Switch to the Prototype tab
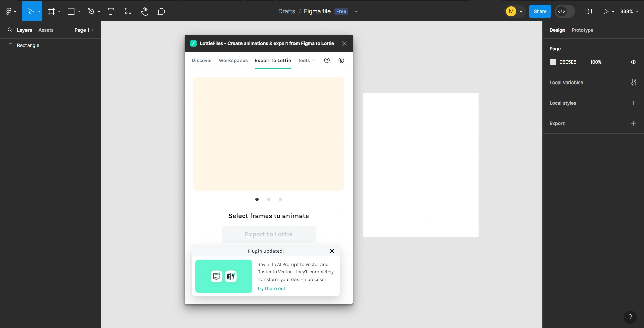The height and width of the screenshot is (328, 644). 582,30
